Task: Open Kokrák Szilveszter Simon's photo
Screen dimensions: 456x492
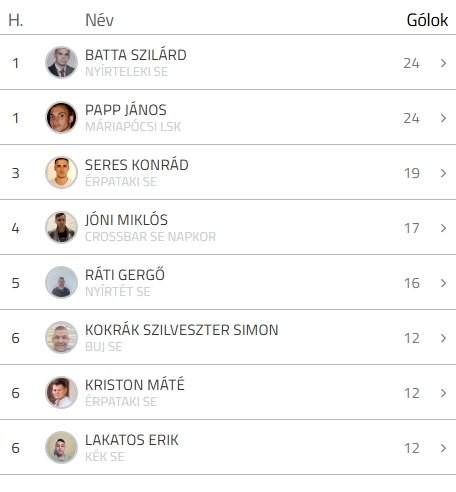Action: 61,337
